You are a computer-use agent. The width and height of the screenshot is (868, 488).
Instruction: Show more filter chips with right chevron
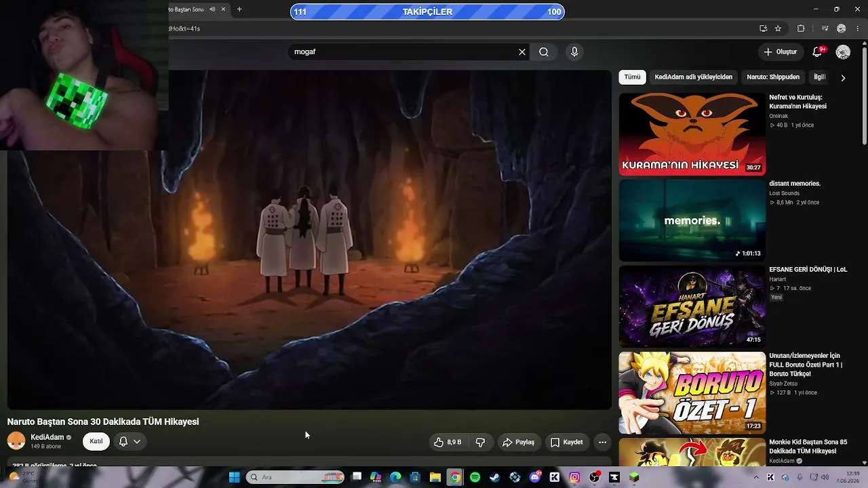[x=843, y=78]
